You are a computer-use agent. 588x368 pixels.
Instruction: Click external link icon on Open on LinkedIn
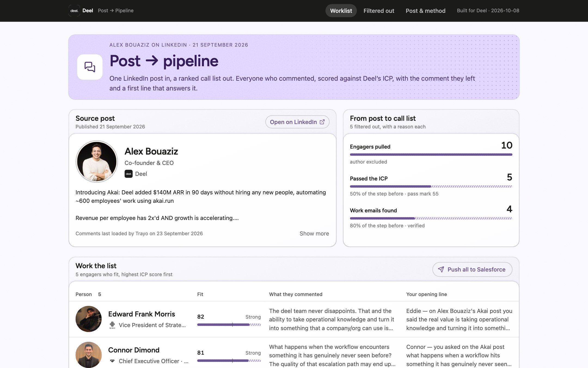tap(322, 122)
